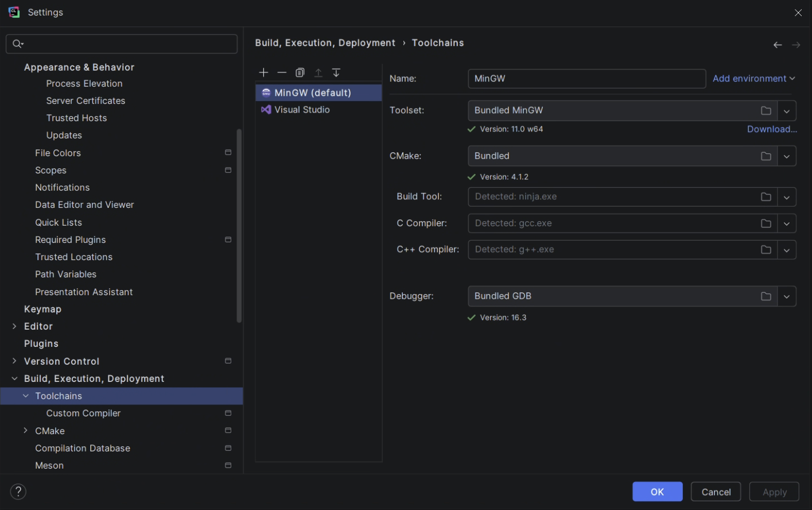Viewport: 812px width, 510px height.
Task: Click the Download... link for toolset
Action: [x=772, y=129]
